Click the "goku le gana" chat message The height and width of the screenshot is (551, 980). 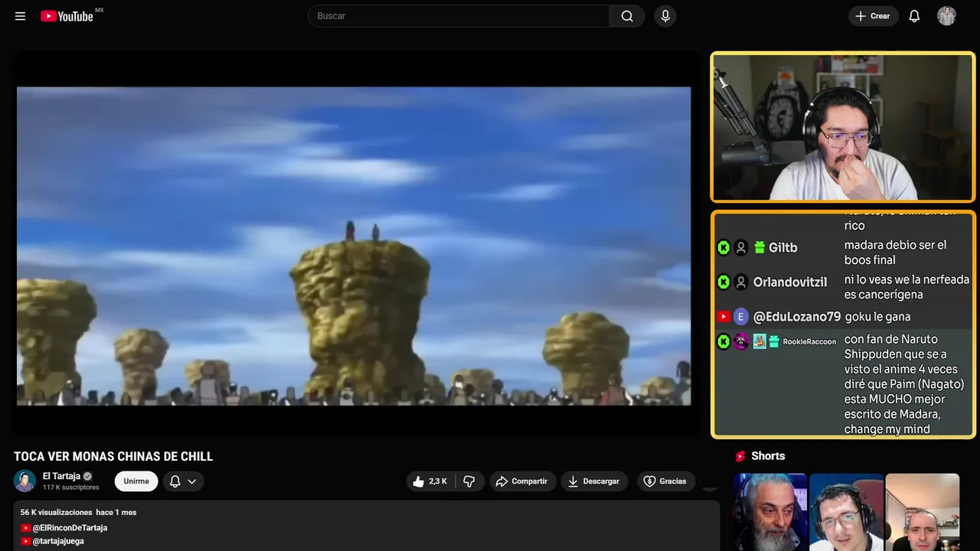coord(877,317)
